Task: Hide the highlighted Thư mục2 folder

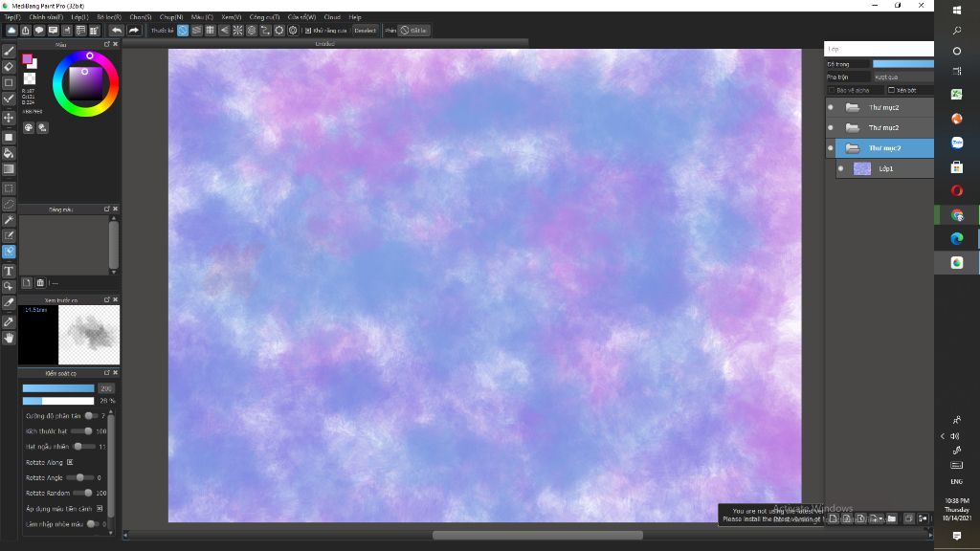Action: 831,148
